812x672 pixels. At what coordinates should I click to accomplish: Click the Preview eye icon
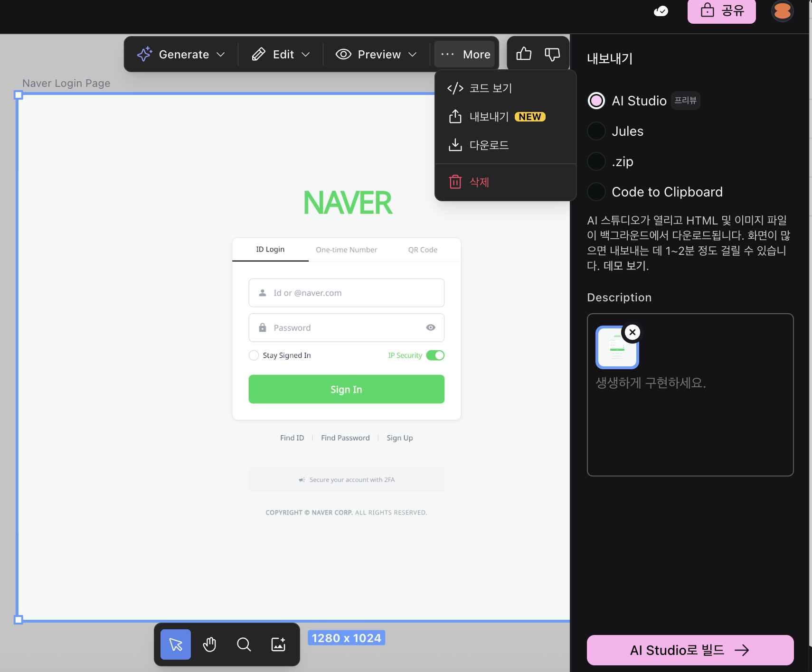click(x=343, y=54)
